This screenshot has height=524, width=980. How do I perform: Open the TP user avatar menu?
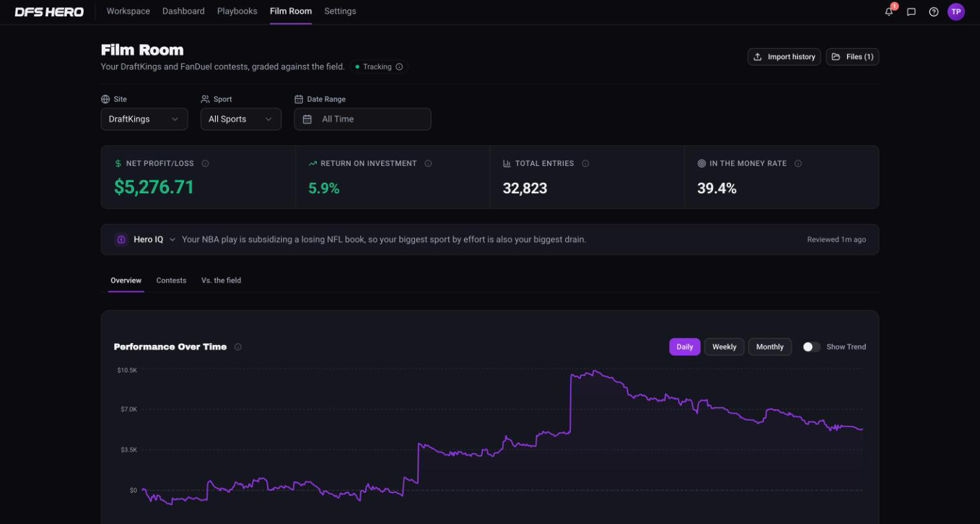tap(956, 12)
